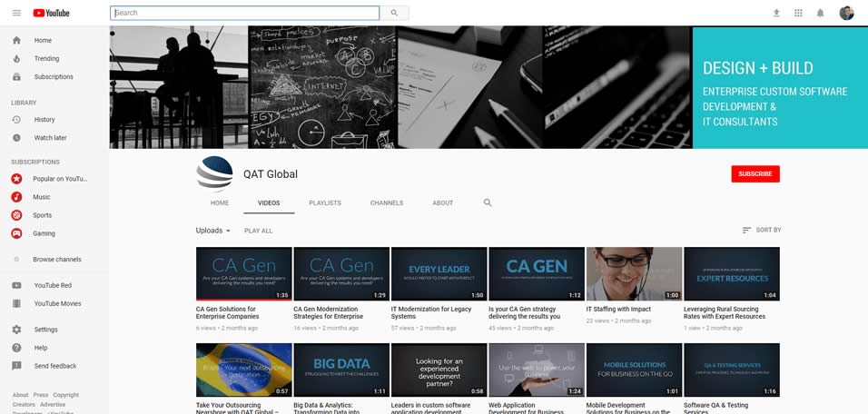The width and height of the screenshot is (868, 414).
Task: Click the red Subscribe button
Action: 755,173
